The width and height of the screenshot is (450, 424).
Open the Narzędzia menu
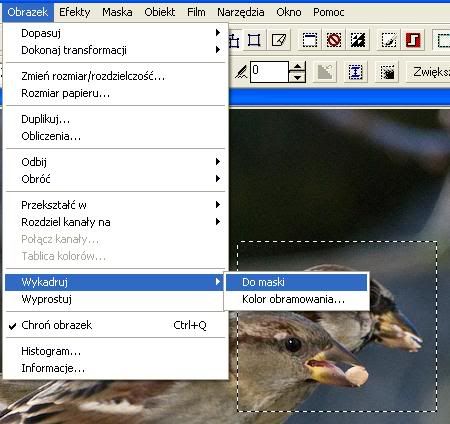click(241, 12)
